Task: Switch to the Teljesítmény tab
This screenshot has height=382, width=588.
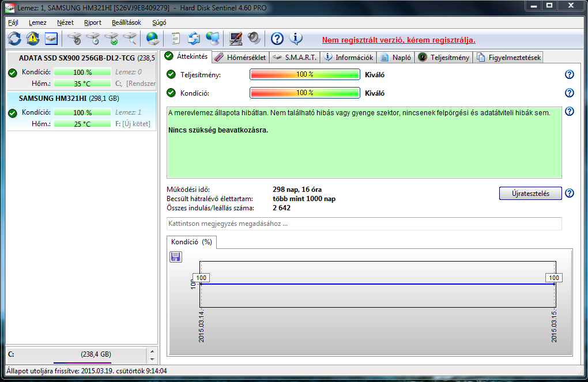Action: pyautogui.click(x=444, y=58)
